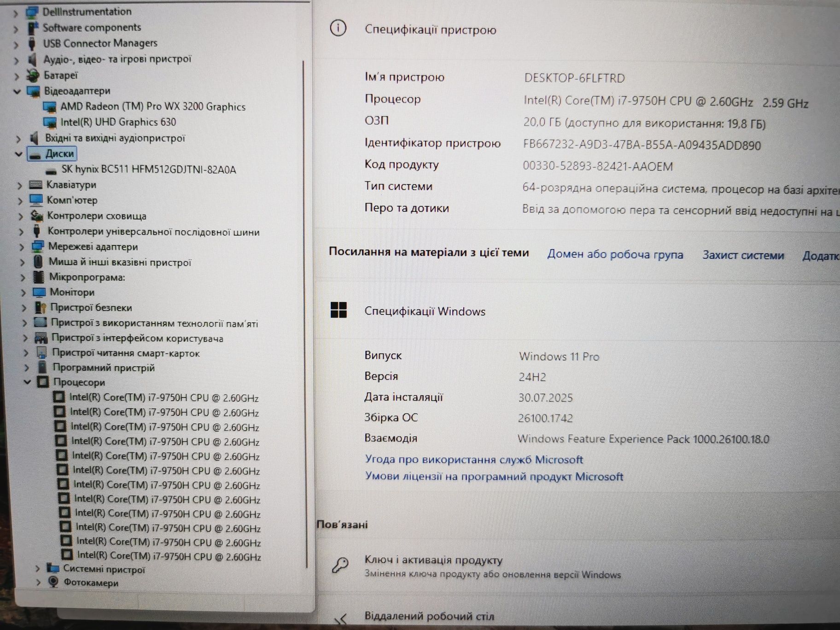
Task: Click the Контролери сховища icon
Action: (x=37, y=216)
